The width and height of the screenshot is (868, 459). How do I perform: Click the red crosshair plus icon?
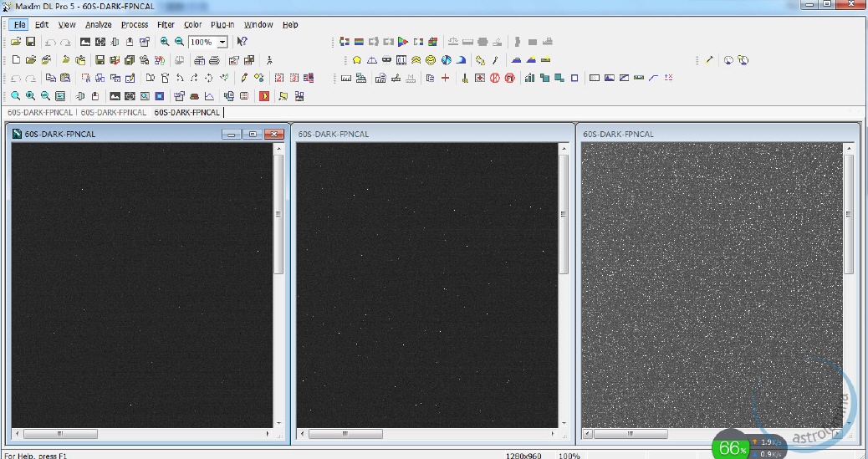[x=445, y=78]
